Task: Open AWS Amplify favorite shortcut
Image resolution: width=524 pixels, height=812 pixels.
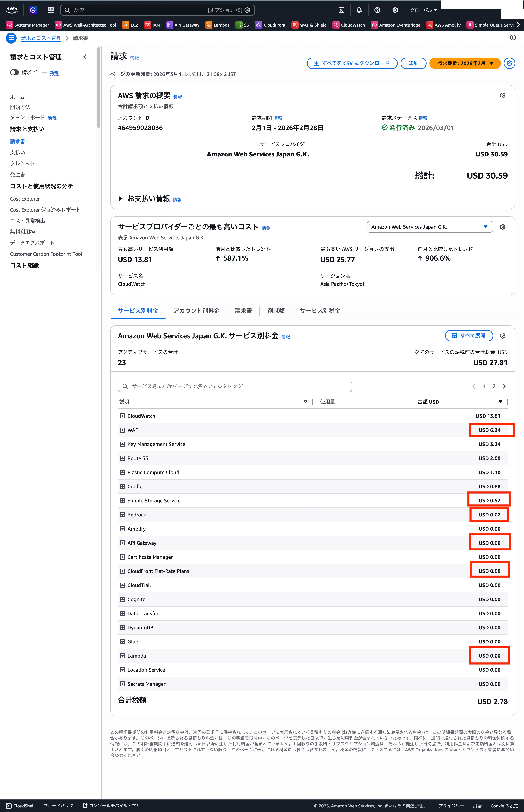Action: coord(444,25)
